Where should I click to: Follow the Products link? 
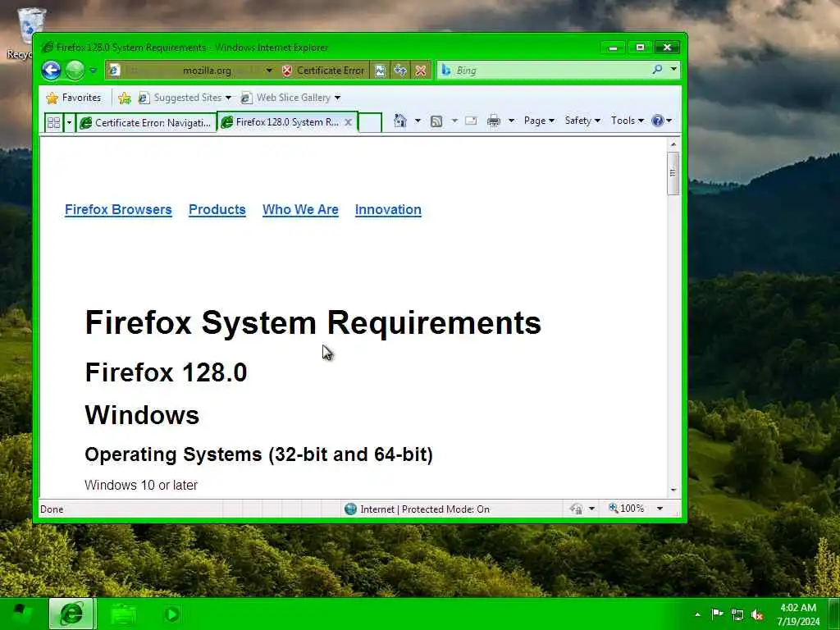click(217, 209)
